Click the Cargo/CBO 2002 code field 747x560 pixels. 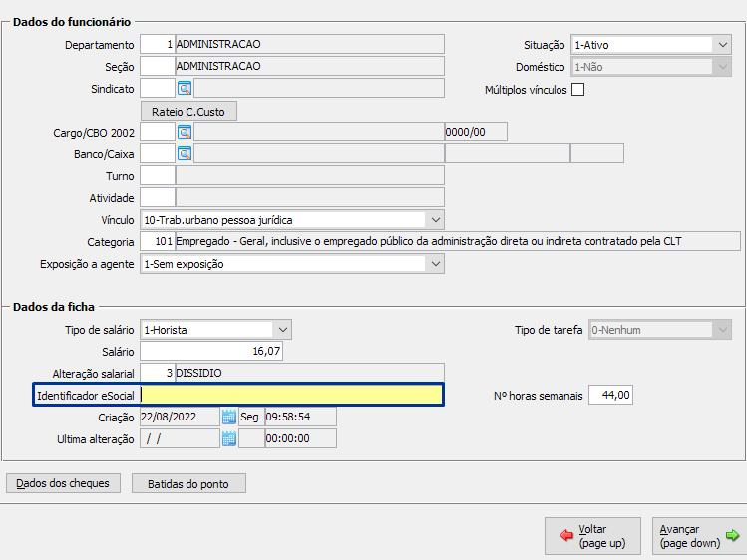coord(158,132)
